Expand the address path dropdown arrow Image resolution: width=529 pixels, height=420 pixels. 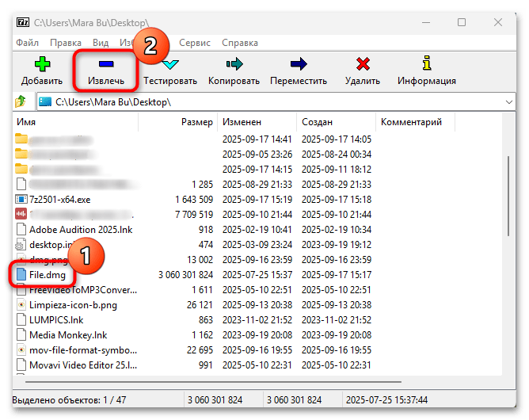[508, 101]
